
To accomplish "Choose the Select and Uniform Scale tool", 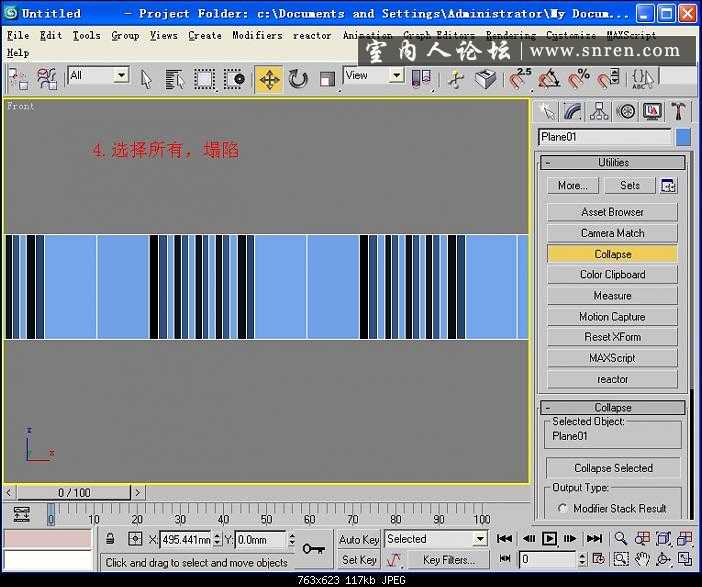I will (x=328, y=80).
